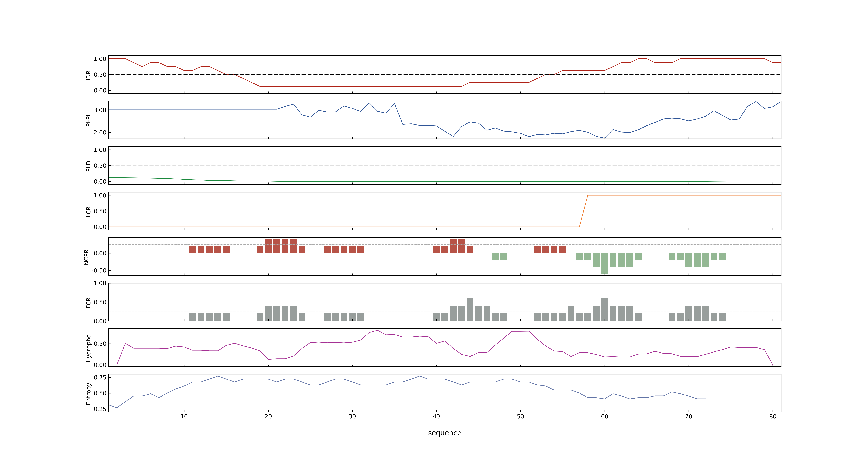The width and height of the screenshot is (868, 463).
Task: Click the x-axis tick label 20
Action: pyautogui.click(x=268, y=416)
